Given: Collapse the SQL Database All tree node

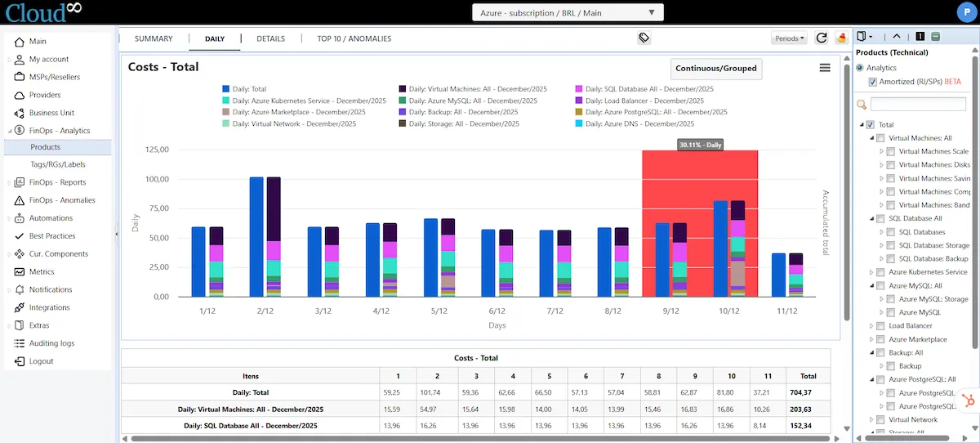Looking at the screenshot, I should pyautogui.click(x=871, y=219).
